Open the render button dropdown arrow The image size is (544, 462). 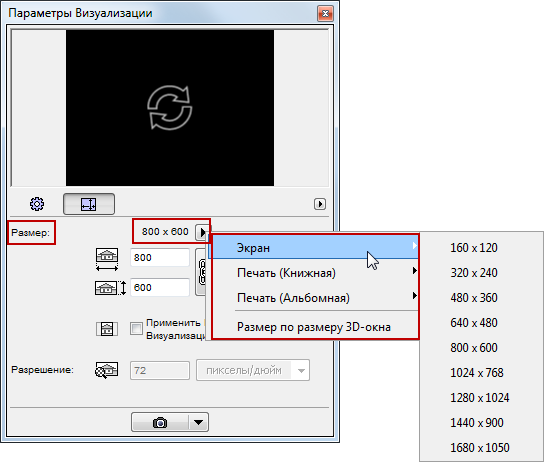[x=198, y=422]
